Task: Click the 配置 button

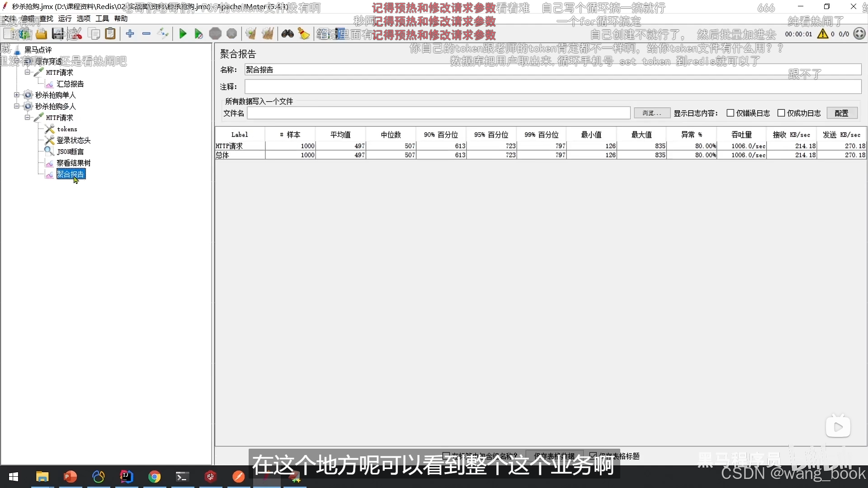Action: pos(842,113)
